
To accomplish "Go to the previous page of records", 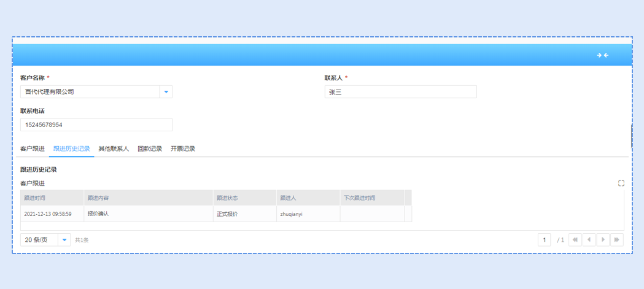I will pos(589,240).
